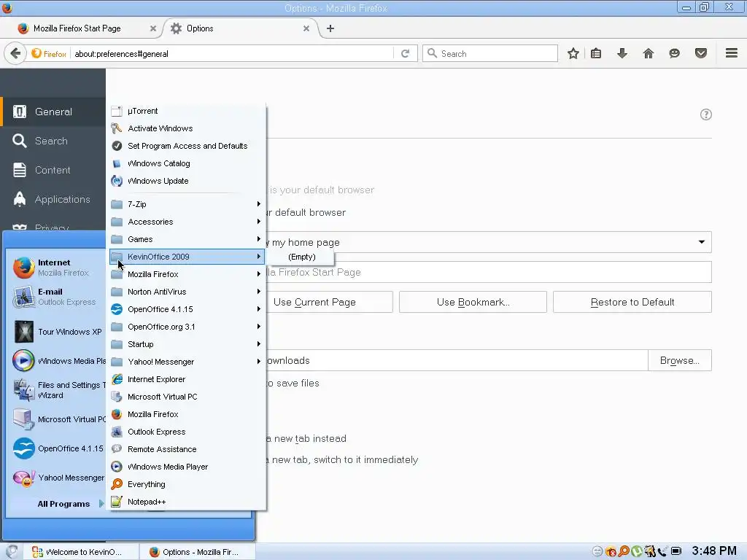Click Activate Windows in programs menu

click(187, 128)
